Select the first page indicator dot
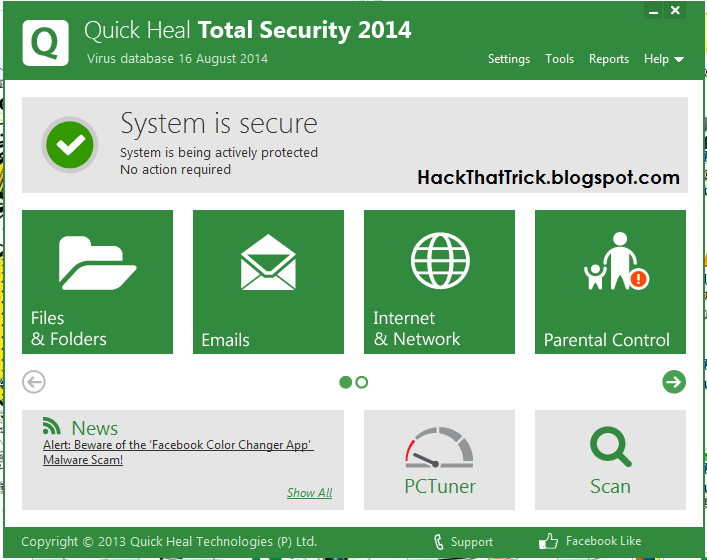This screenshot has width=707, height=560. (x=345, y=382)
